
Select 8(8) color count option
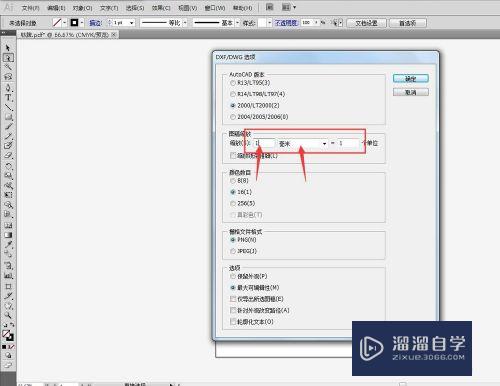[239, 180]
